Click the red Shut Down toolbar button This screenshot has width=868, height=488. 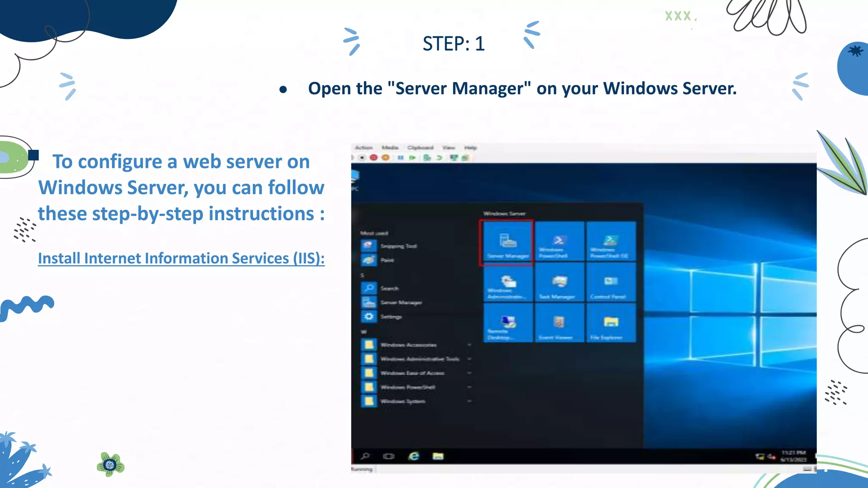click(x=373, y=158)
